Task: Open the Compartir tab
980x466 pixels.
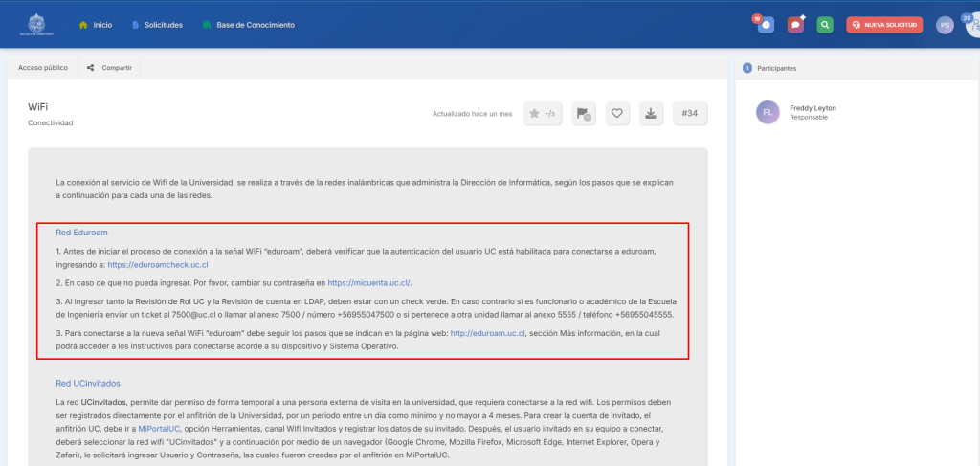Action: [x=109, y=68]
